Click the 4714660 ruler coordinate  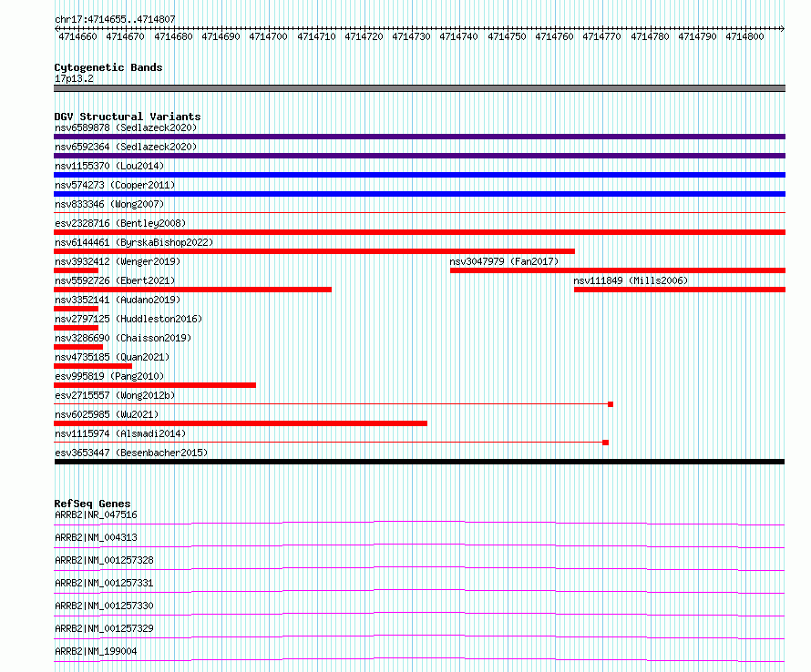[x=77, y=36]
